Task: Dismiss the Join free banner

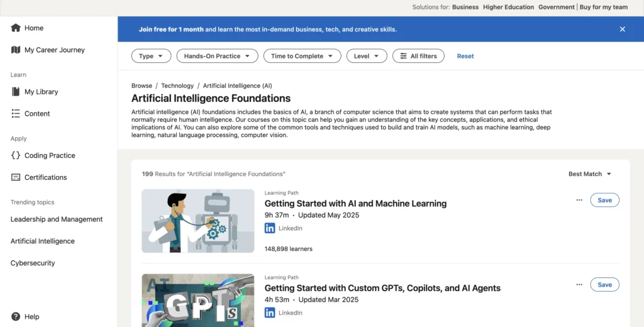Action: click(x=622, y=29)
